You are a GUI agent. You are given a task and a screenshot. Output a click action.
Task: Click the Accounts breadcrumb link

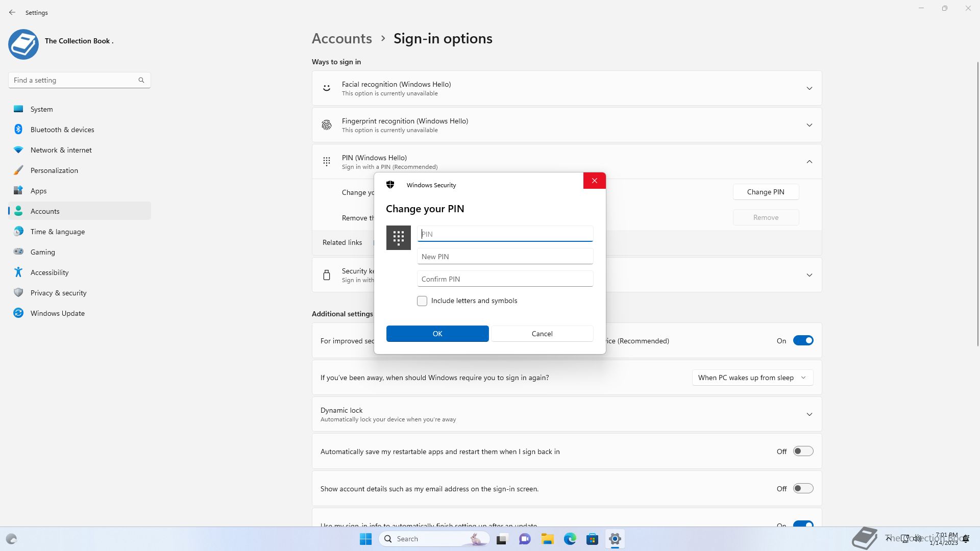342,39
